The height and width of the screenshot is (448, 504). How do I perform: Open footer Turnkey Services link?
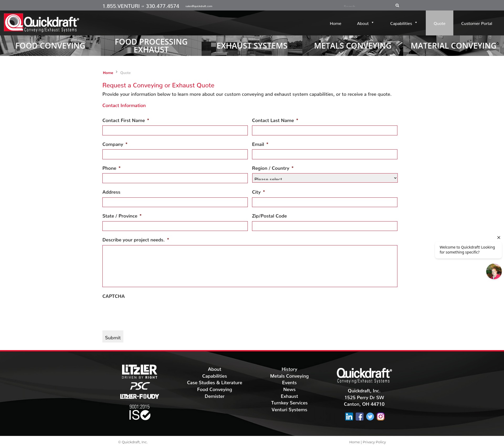[289, 403]
